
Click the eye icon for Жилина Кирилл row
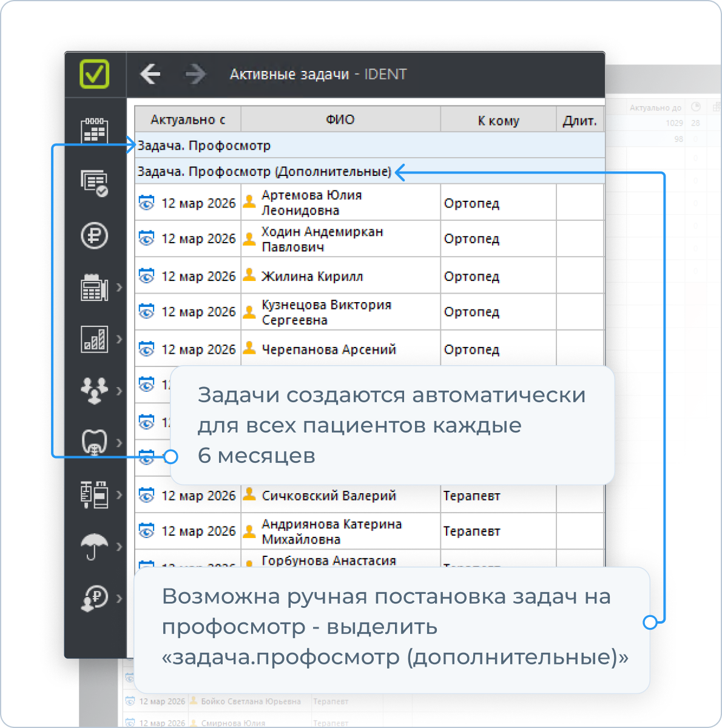pos(146,276)
